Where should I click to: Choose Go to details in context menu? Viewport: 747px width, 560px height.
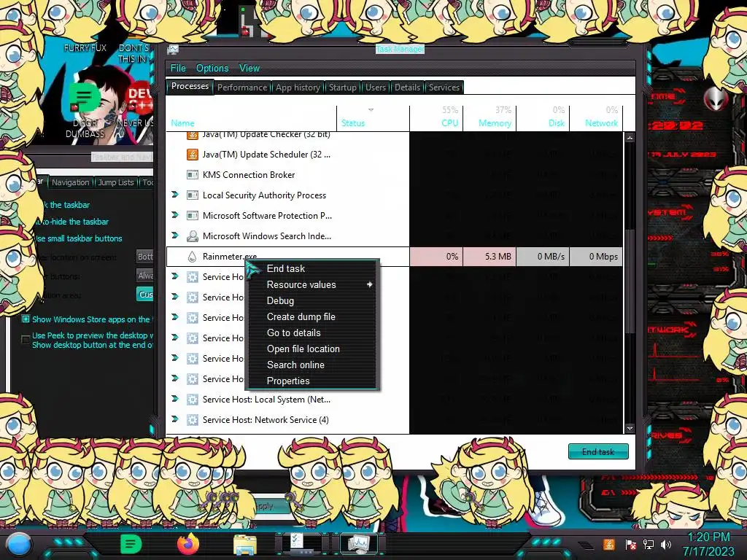[312, 332]
